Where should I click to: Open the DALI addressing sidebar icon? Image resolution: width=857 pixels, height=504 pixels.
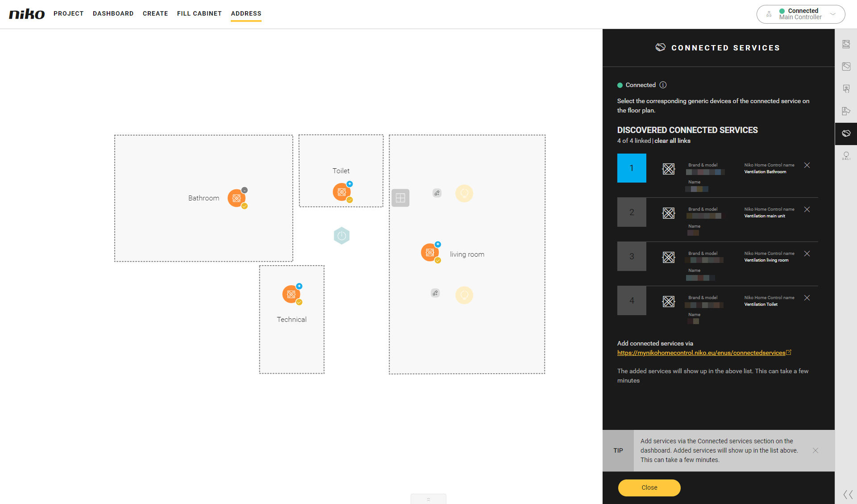point(846,156)
